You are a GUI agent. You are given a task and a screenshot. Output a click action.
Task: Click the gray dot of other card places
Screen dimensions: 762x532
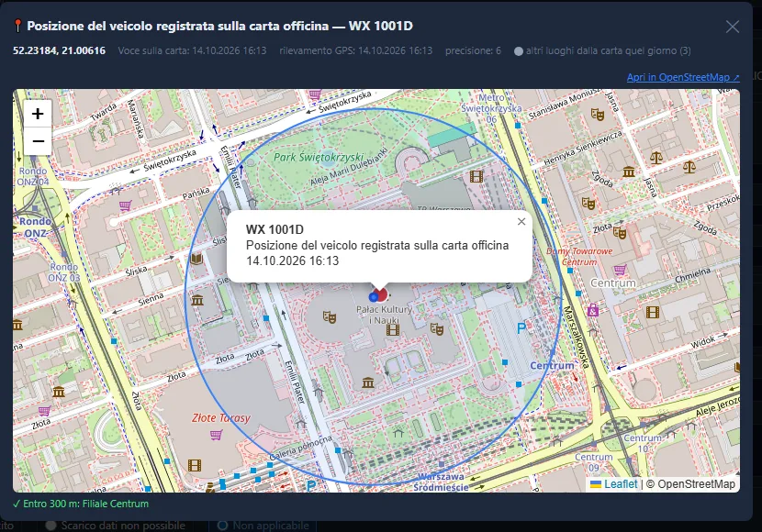(519, 51)
